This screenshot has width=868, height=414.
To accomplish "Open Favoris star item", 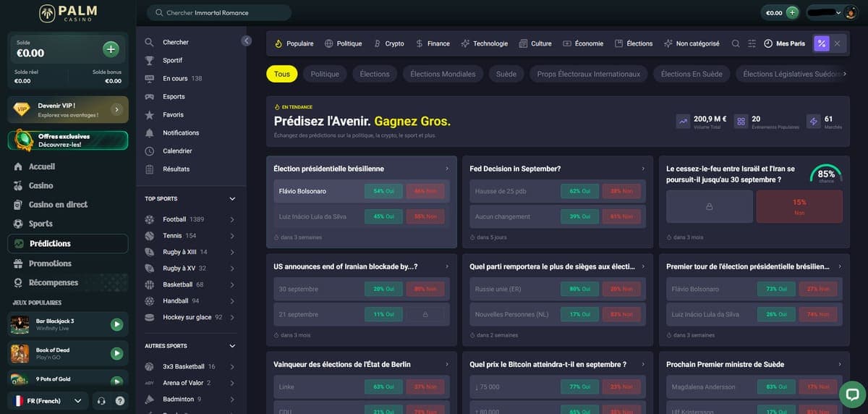I will click(x=173, y=114).
